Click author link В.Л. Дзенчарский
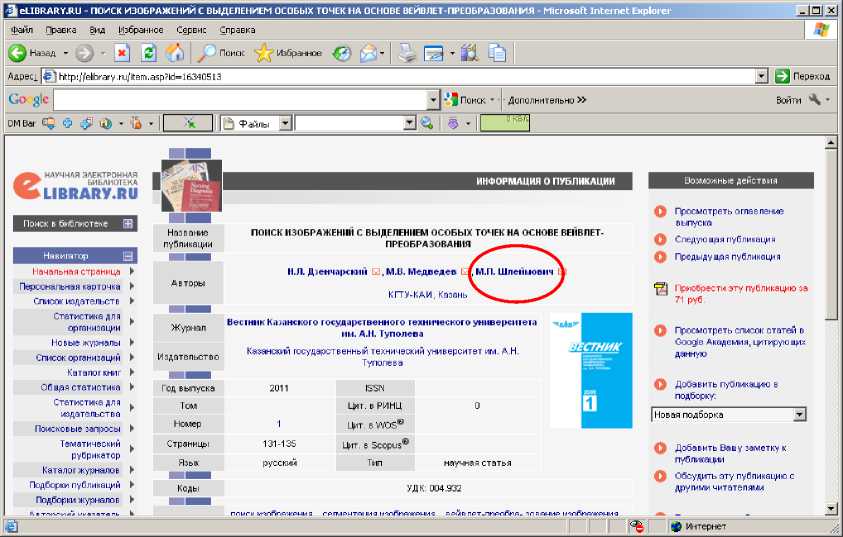The width and height of the screenshot is (843, 537). coord(327,272)
